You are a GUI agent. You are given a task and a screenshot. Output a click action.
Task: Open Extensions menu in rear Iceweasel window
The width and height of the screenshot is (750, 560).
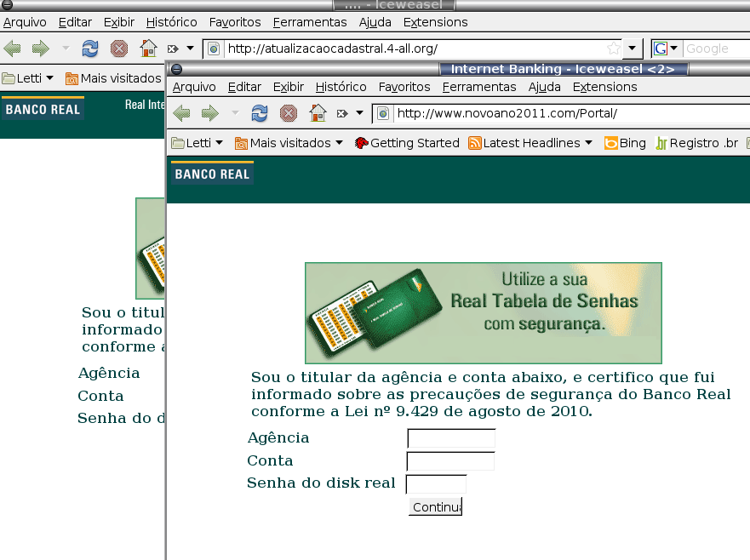tap(435, 22)
